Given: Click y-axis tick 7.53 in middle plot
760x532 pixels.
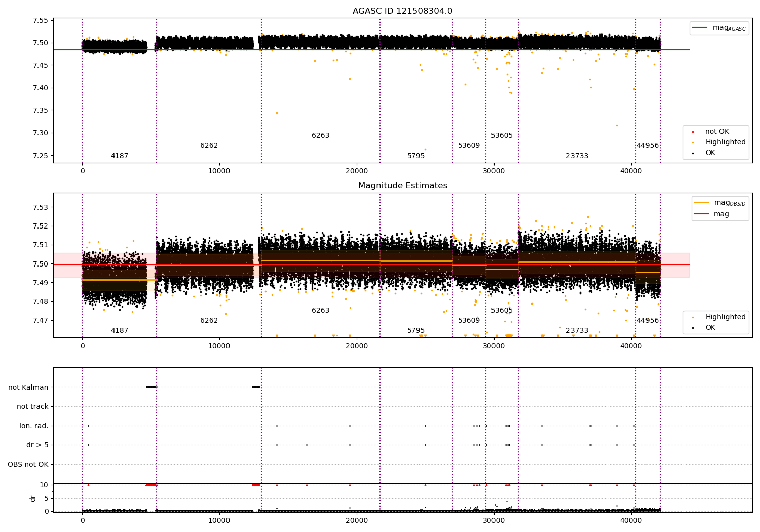Looking at the screenshot, I should 40,207.
